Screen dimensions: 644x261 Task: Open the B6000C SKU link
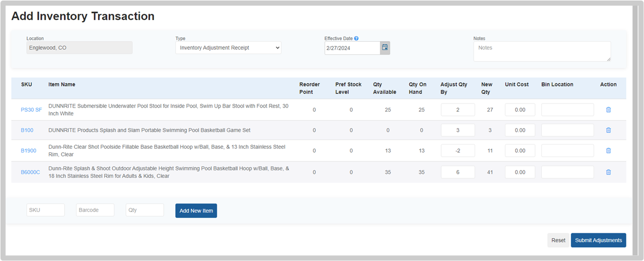[30, 172]
